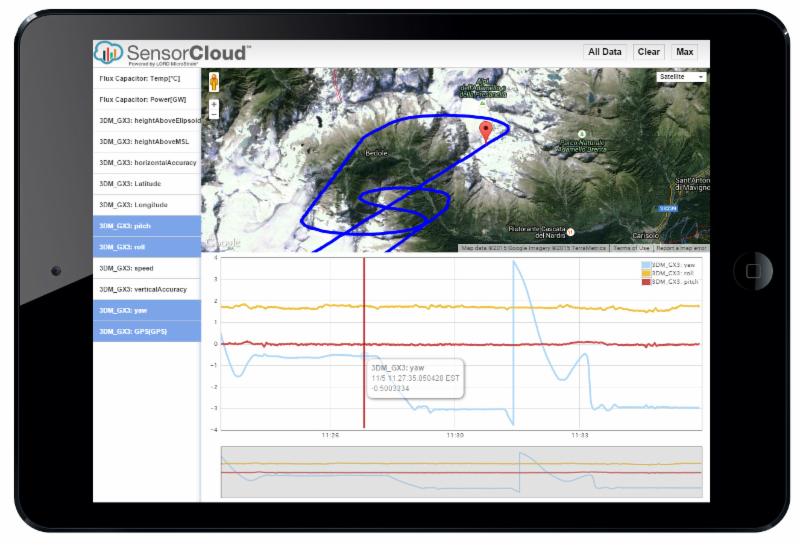The width and height of the screenshot is (800, 547).
Task: Click the red pitch legend swatch
Action: click(x=646, y=282)
